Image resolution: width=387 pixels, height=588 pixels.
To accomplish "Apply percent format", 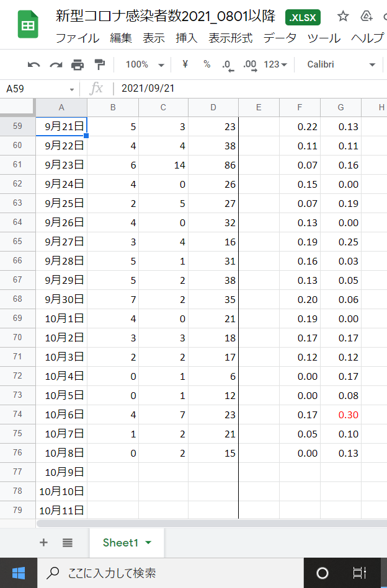I will click(x=207, y=64).
